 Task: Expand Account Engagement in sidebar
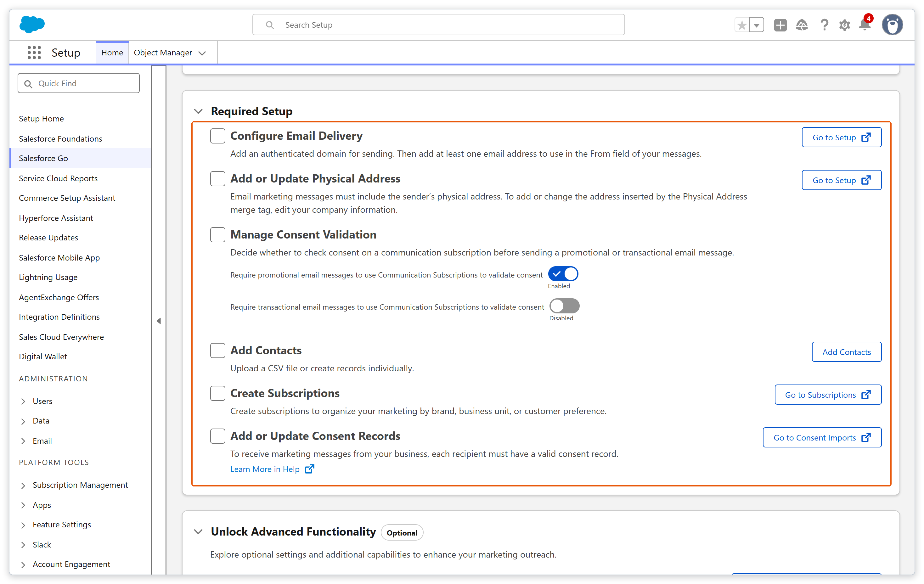click(x=23, y=564)
